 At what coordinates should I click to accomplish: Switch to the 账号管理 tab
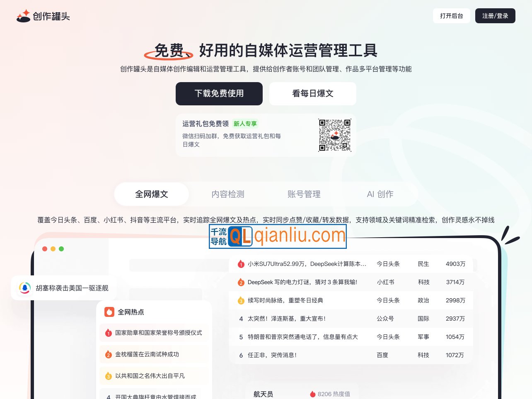pos(304,194)
